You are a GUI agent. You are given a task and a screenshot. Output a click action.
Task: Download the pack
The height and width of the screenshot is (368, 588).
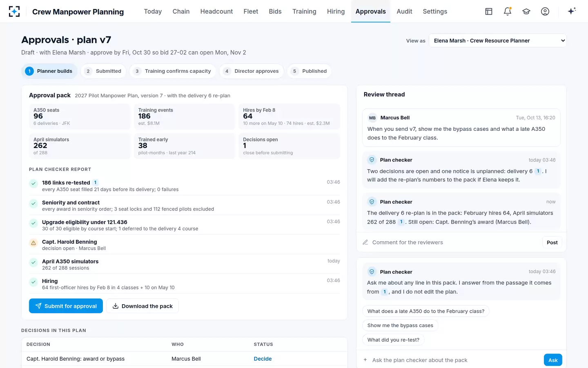[x=143, y=306]
